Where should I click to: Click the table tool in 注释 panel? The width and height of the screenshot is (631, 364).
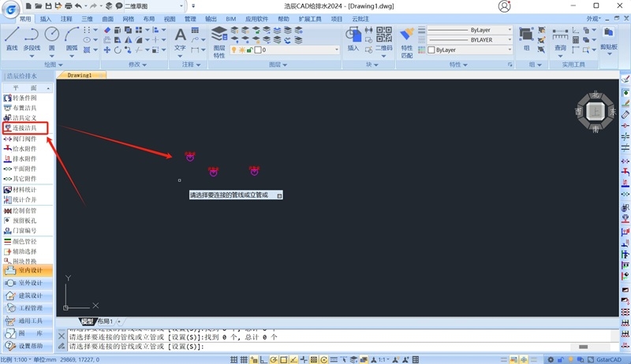point(195,30)
